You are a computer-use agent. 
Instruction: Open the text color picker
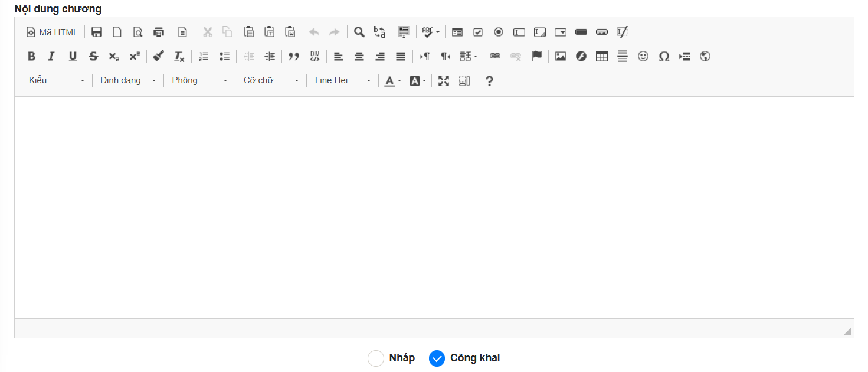393,80
